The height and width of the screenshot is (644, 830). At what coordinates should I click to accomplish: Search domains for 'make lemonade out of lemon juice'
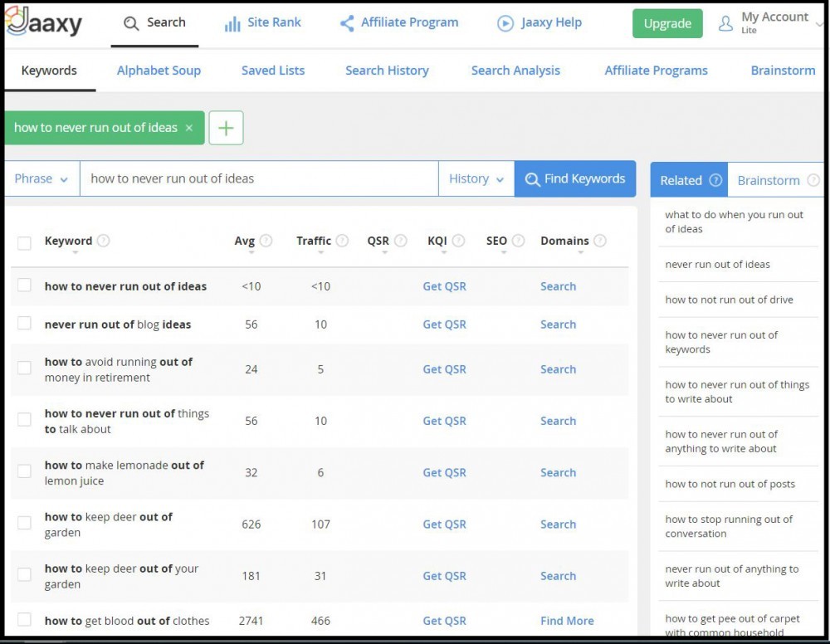click(x=558, y=472)
